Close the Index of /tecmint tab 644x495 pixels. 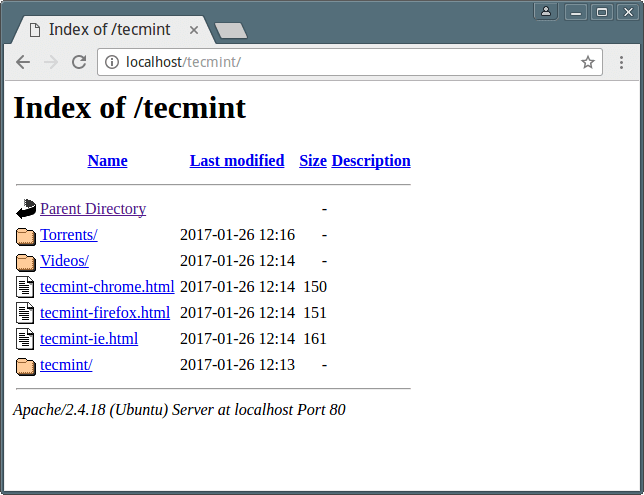click(194, 30)
